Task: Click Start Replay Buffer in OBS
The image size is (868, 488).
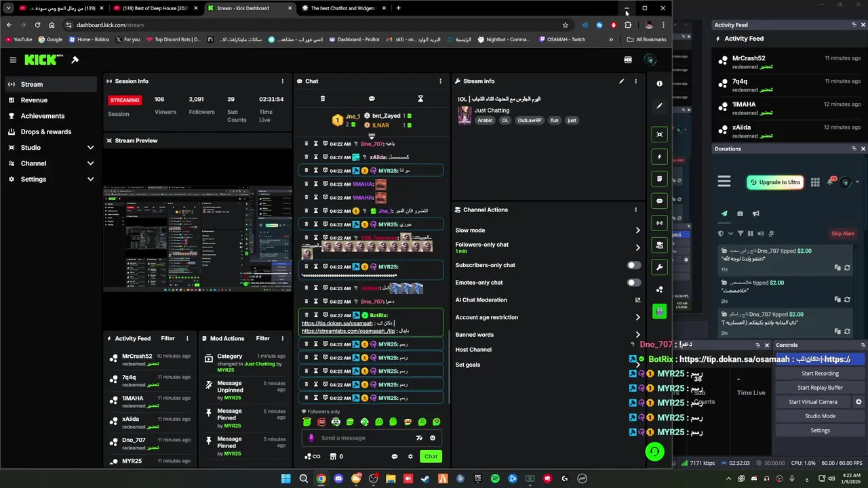Action: pyautogui.click(x=820, y=388)
